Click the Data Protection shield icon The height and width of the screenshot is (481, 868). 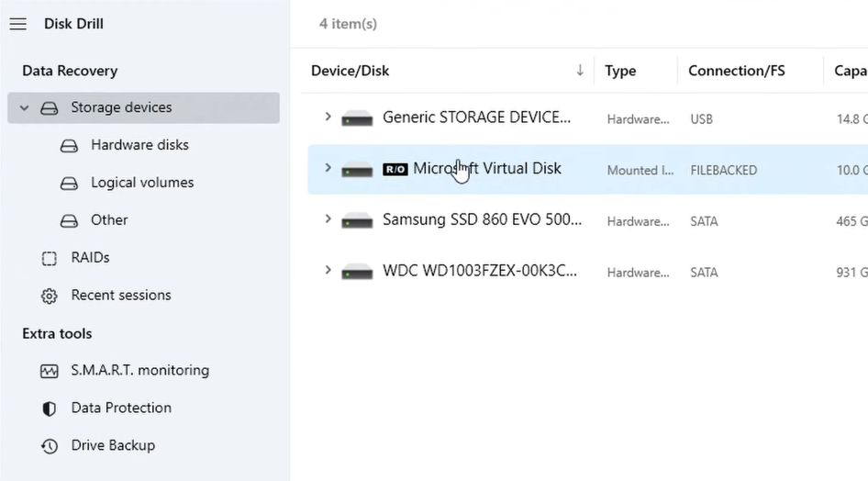(x=50, y=408)
